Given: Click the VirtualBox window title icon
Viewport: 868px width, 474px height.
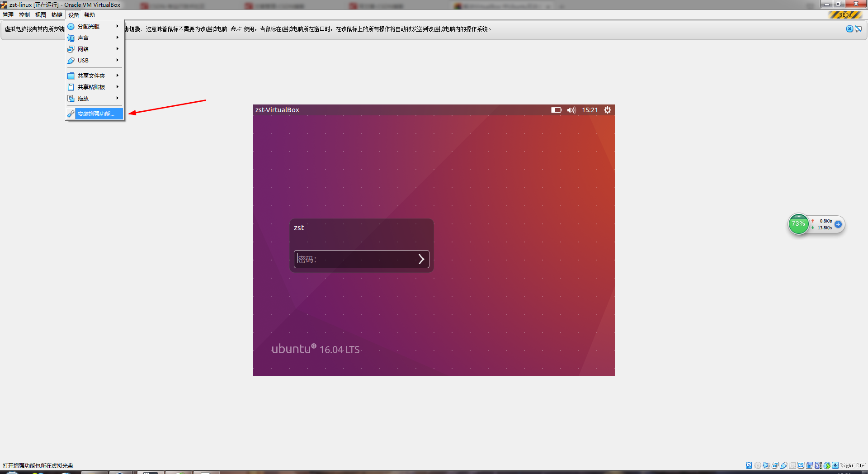Looking at the screenshot, I should coord(4,5).
